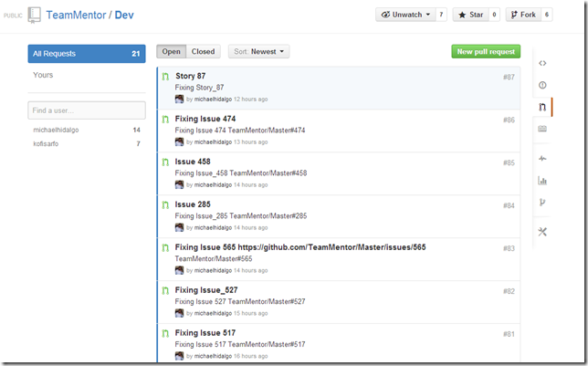Open the Issues sidebar icon
This screenshot has width=588, height=366.
point(542,85)
